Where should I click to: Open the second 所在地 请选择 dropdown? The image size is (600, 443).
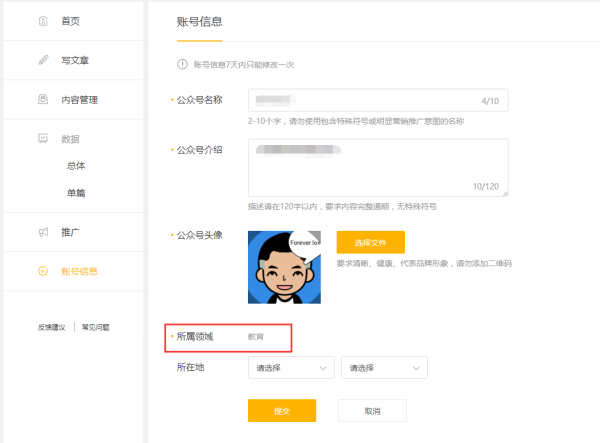[x=384, y=368]
